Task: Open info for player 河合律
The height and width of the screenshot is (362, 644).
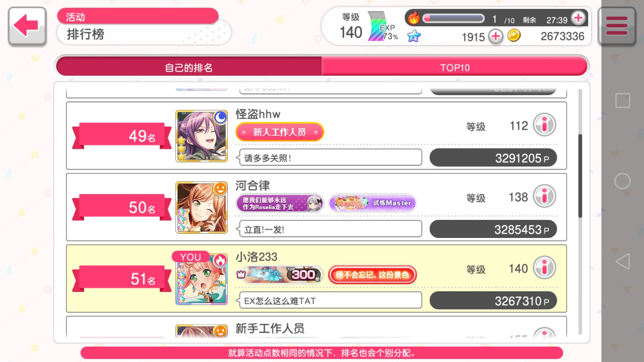Action: [x=544, y=196]
